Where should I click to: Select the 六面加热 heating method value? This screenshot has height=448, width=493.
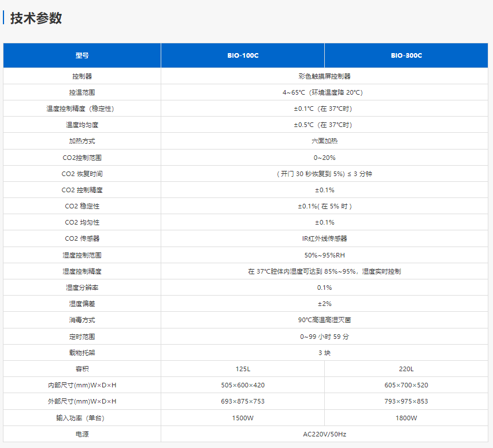pyautogui.click(x=324, y=141)
